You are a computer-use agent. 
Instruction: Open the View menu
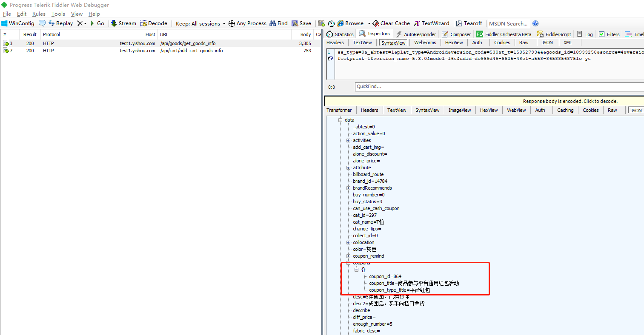(77, 14)
